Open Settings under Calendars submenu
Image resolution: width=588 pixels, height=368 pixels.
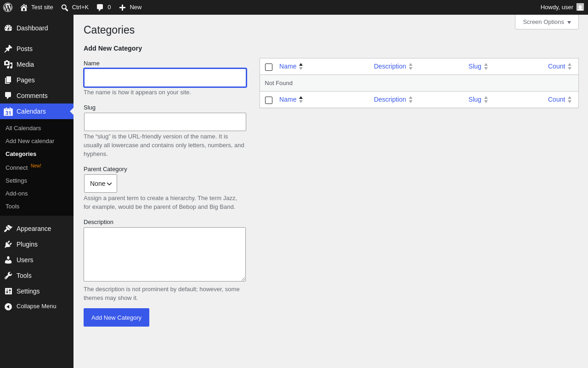click(x=16, y=180)
